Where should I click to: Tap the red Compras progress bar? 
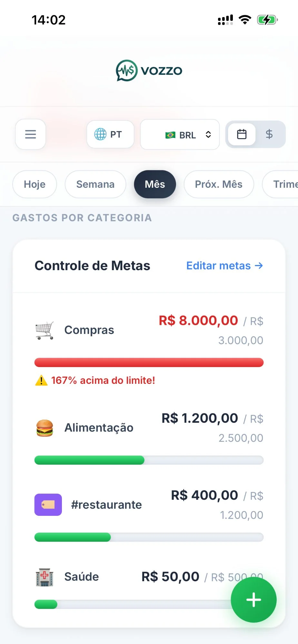click(149, 363)
